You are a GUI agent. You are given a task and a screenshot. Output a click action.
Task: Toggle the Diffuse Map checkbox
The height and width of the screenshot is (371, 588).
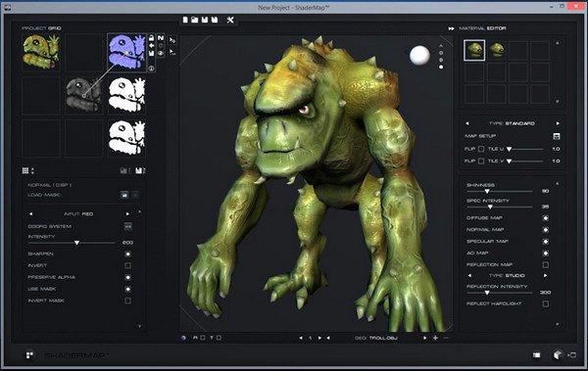click(x=546, y=218)
